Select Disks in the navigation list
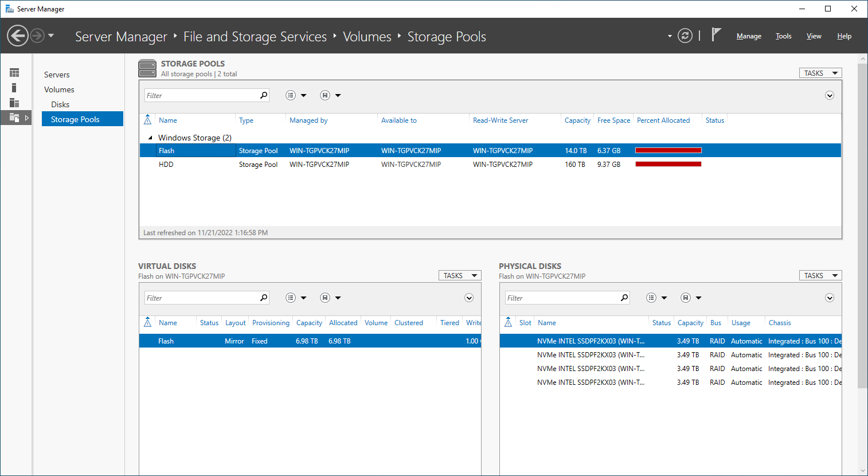The height and width of the screenshot is (476, 868). [60, 104]
